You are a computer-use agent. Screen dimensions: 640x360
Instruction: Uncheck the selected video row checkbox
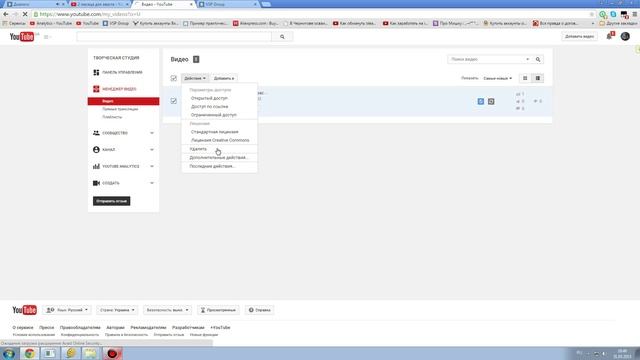[173, 101]
